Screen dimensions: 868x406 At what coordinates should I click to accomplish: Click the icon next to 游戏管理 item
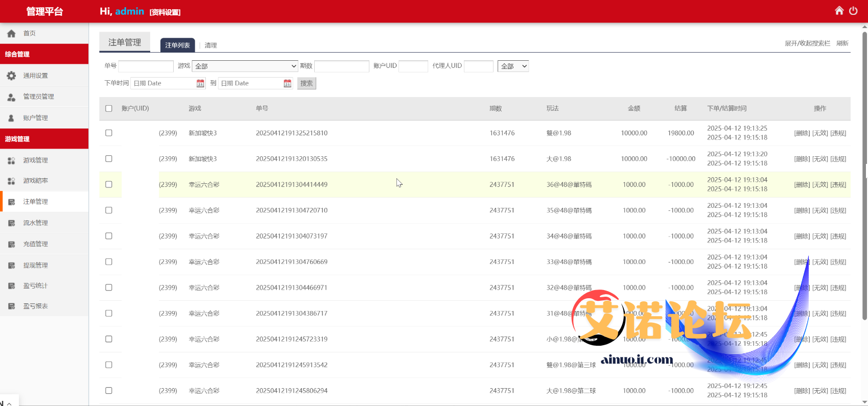tap(11, 160)
